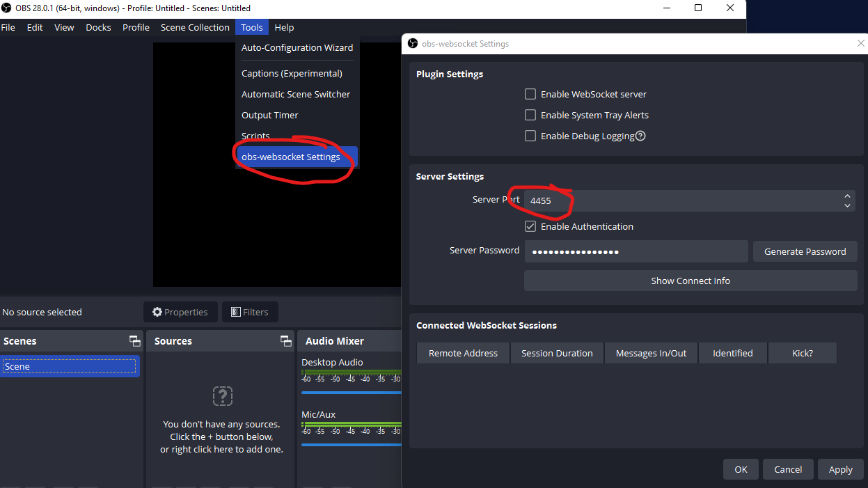Image resolution: width=868 pixels, height=488 pixels.
Task: Click the Messages In/Out column header
Action: (651, 353)
